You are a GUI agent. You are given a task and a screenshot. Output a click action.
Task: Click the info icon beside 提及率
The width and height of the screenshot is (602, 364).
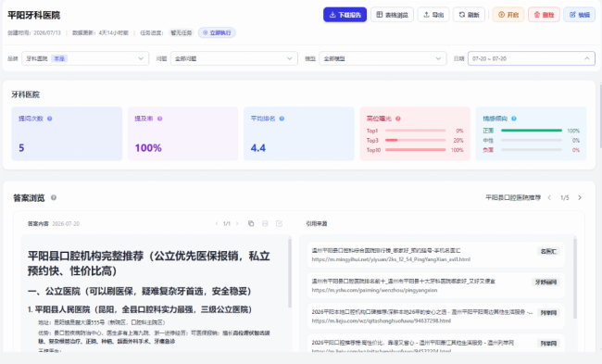[159, 119]
